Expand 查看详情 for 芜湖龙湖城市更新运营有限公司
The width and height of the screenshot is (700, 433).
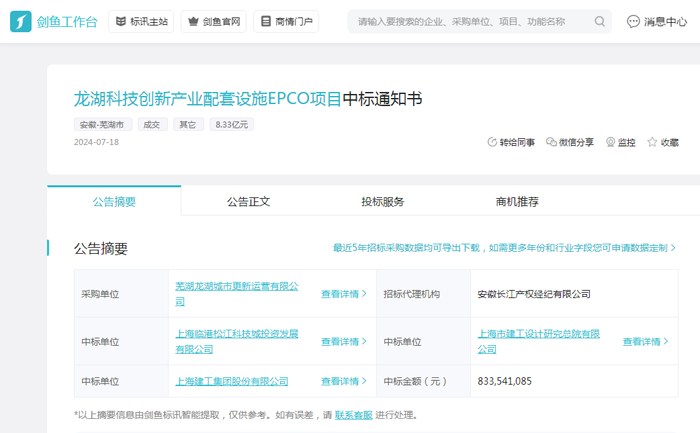coord(343,294)
